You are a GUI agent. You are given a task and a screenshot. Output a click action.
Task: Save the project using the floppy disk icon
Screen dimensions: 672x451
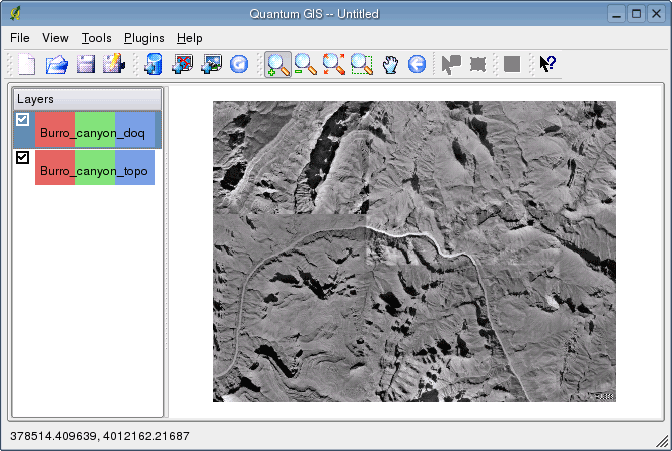pyautogui.click(x=85, y=65)
